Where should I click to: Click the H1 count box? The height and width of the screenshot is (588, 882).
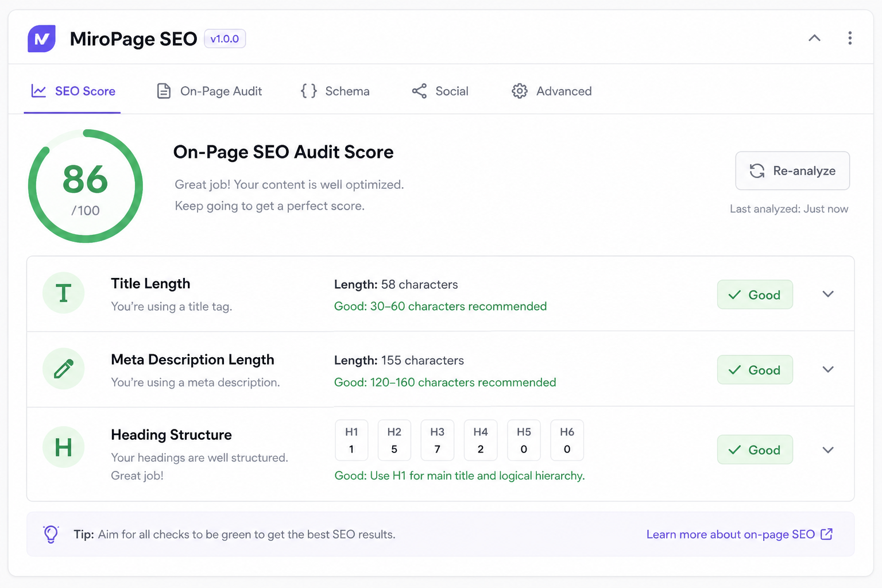(x=351, y=440)
